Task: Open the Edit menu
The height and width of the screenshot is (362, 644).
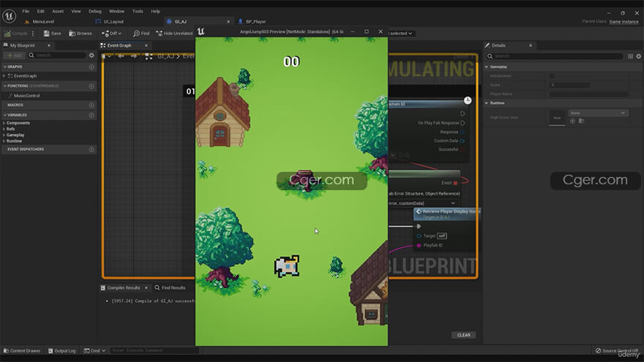Action: coord(41,11)
